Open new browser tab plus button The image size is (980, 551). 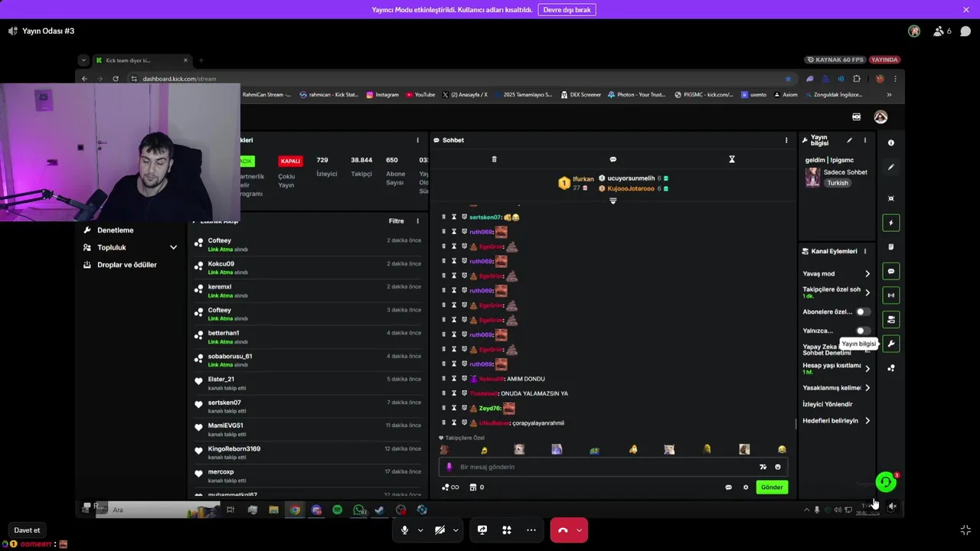201,60
